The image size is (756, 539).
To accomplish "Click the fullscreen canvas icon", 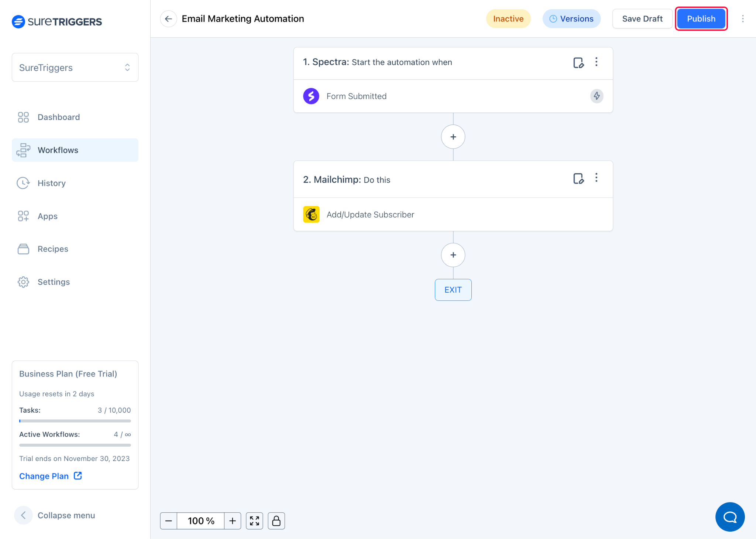I will tap(254, 521).
